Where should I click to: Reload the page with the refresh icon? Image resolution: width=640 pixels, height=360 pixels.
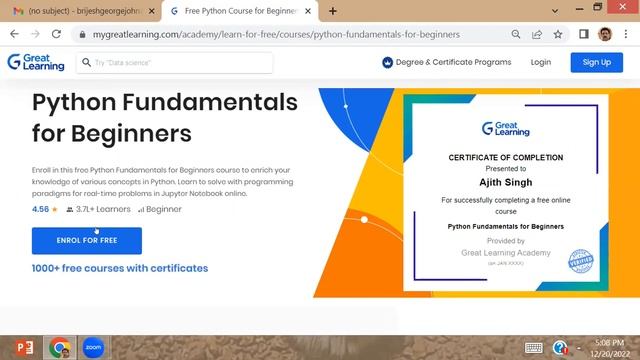coord(56,34)
